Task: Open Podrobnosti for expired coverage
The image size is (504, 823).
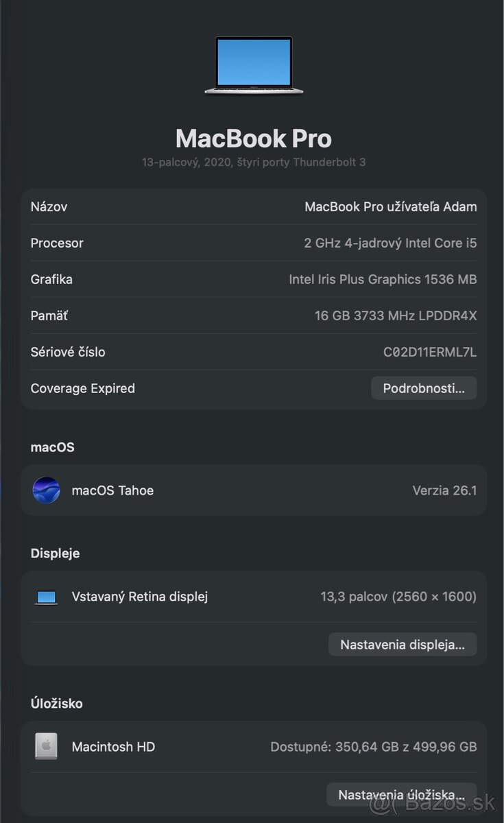Action: pyautogui.click(x=423, y=387)
